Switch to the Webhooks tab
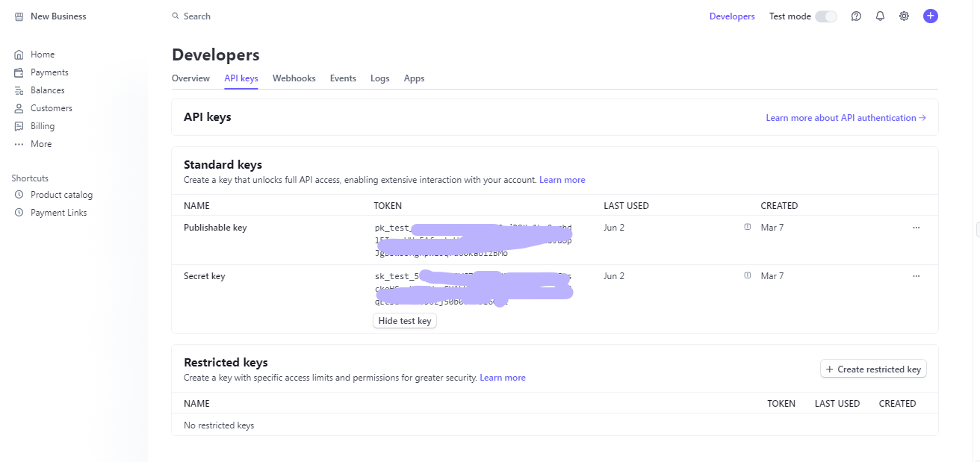The width and height of the screenshot is (980, 462). 294,78
